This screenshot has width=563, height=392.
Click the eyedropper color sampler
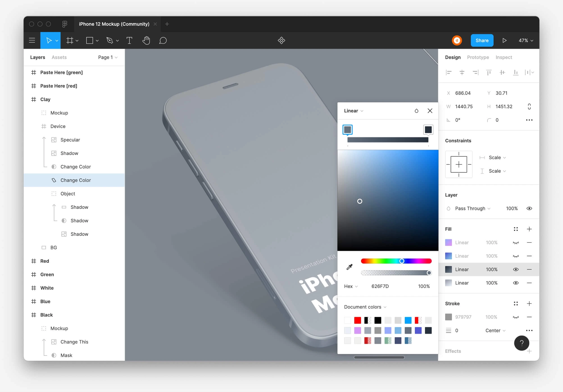coord(350,267)
